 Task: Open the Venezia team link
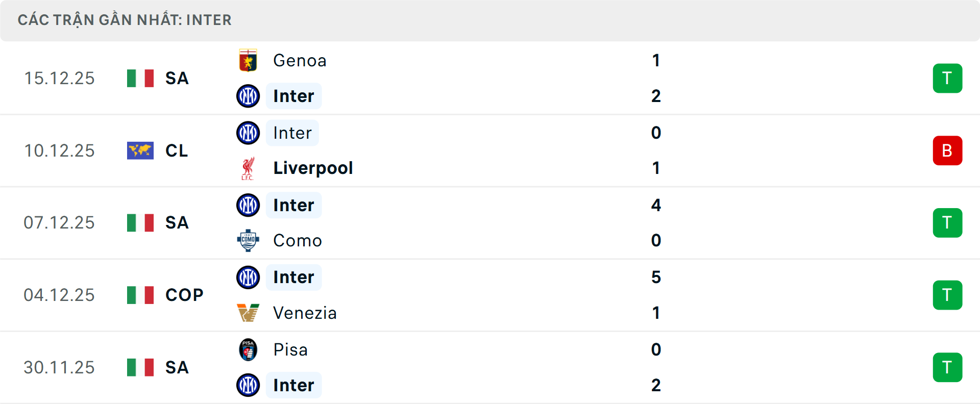305,313
